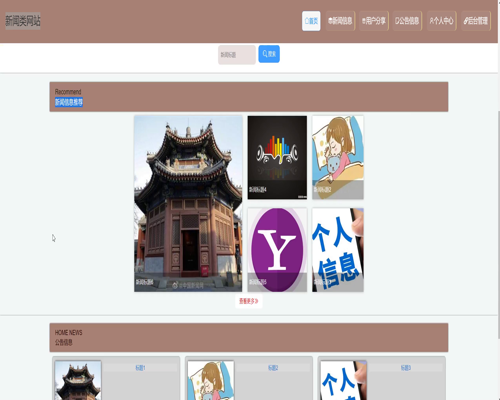Image resolution: width=500 pixels, height=400 pixels.
Task: Open the sleeping girl cartoon news thumbnail
Action: pos(338,157)
